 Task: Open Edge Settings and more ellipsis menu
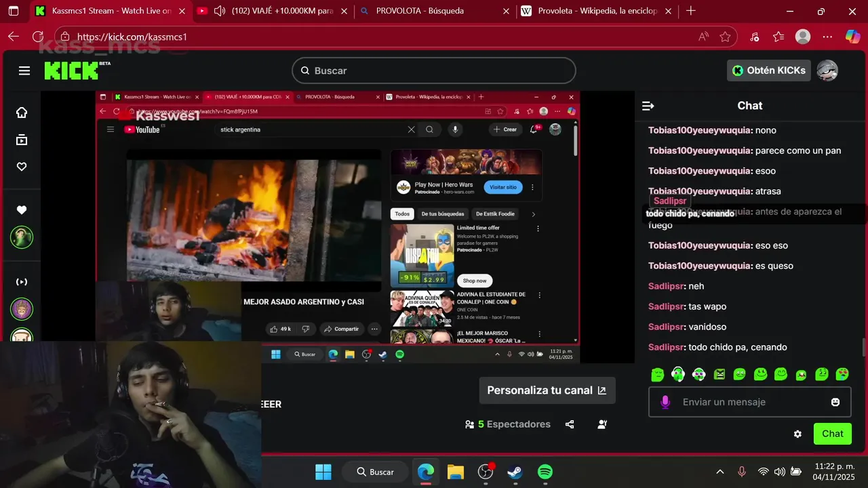click(827, 37)
